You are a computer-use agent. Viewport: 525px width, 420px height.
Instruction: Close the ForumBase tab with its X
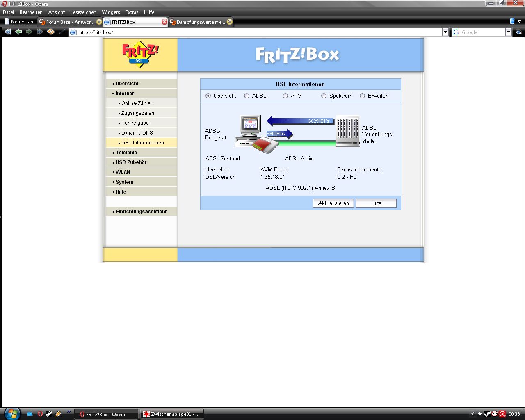[x=99, y=22]
